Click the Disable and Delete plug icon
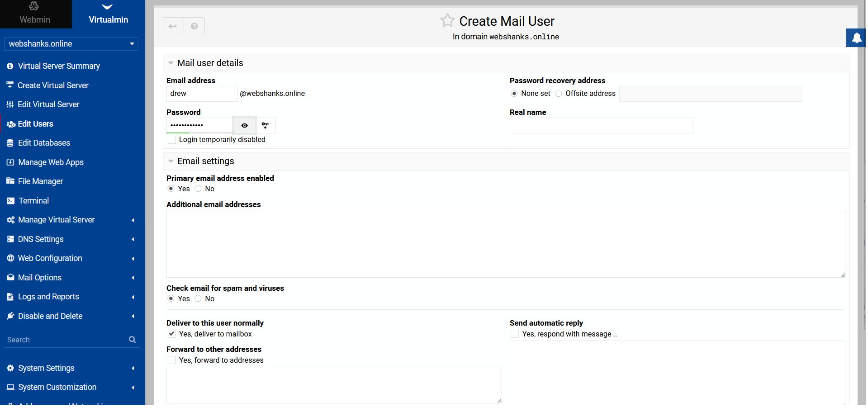The width and height of the screenshot is (868, 412). click(x=10, y=316)
